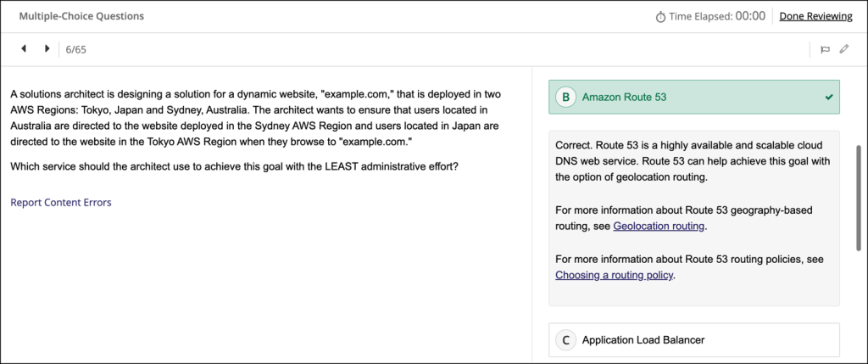Go to the previous question arrow
The width and height of the screenshot is (868, 364).
coord(23,48)
